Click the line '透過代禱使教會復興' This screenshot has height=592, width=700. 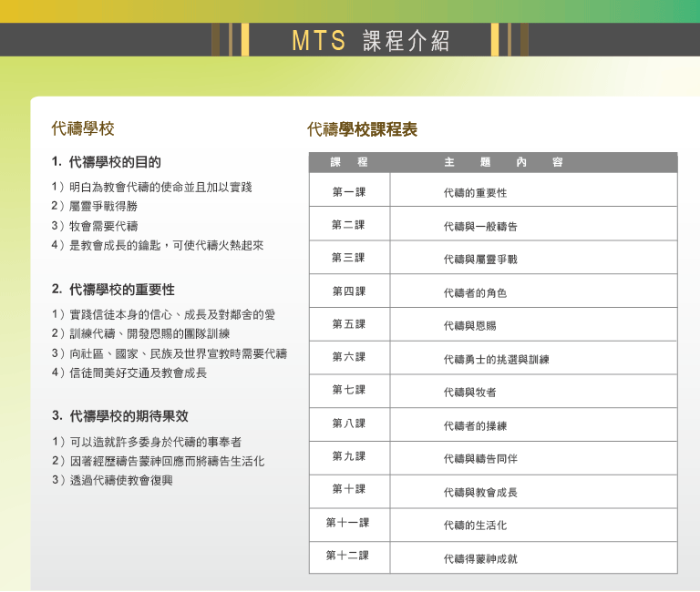(x=121, y=480)
